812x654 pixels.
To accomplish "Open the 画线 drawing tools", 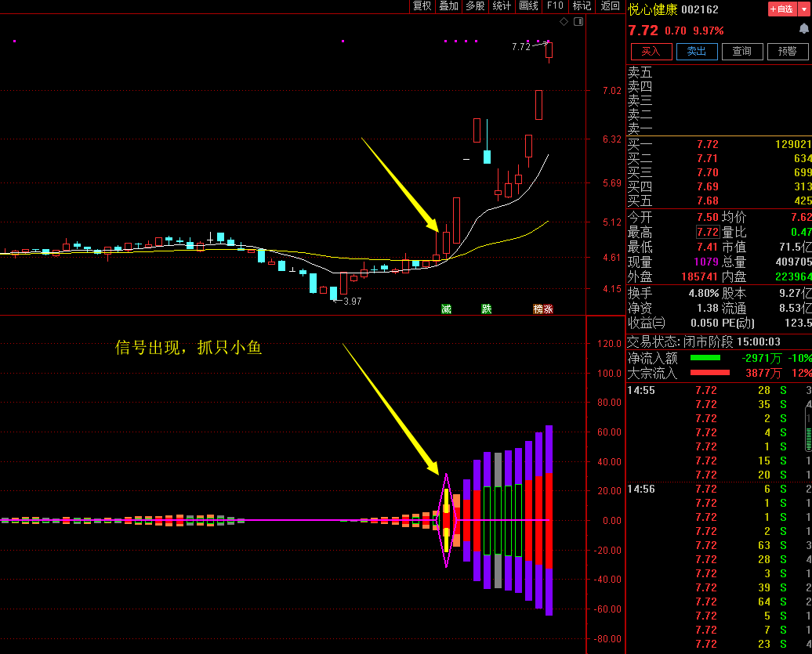I will click(528, 6).
